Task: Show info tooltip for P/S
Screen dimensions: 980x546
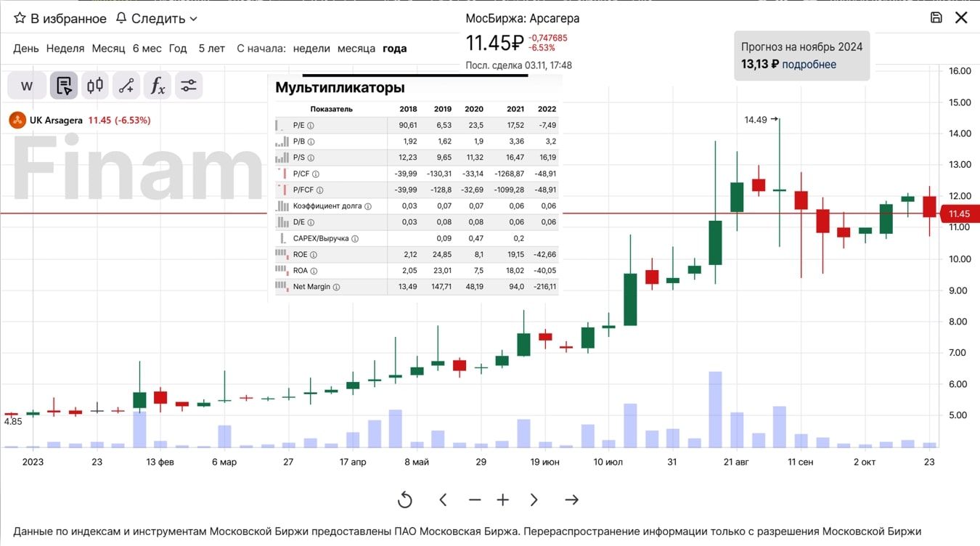Action: pos(311,158)
